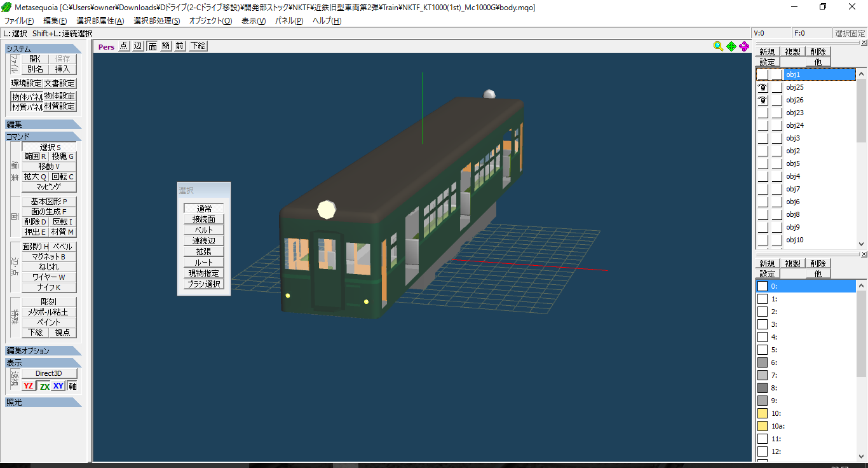Screen dimensions: 868x468
Task: Click the object list scroll-down arrow
Action: pyautogui.click(x=862, y=244)
